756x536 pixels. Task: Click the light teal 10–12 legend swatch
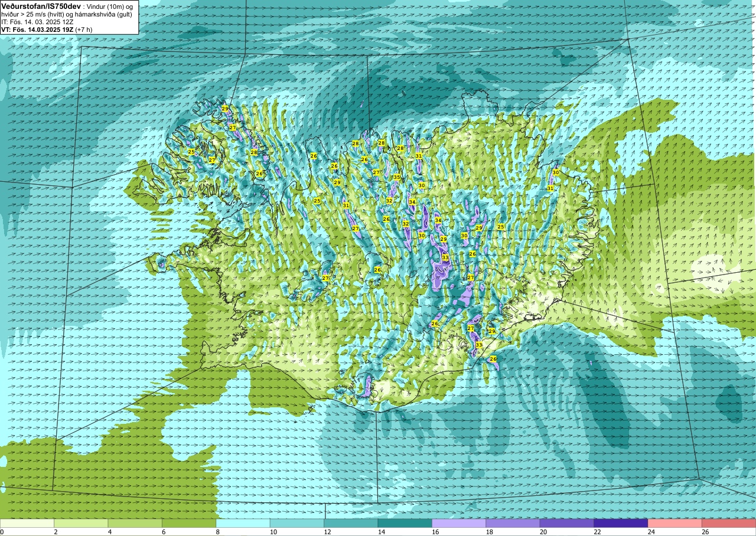tap(297, 524)
